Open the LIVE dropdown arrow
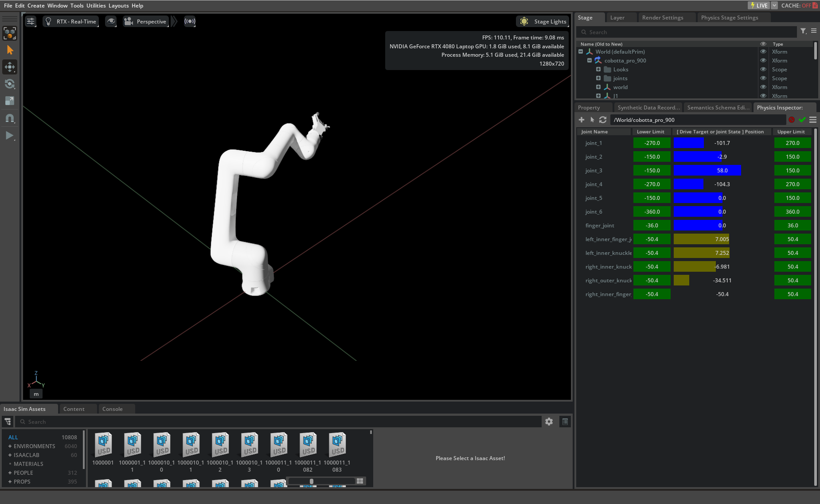Image resolution: width=820 pixels, height=504 pixels. click(774, 5)
